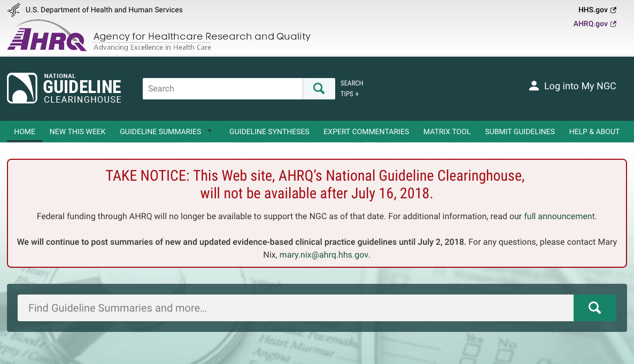Open New This Week menu item
The width and height of the screenshot is (634, 364).
(78, 131)
